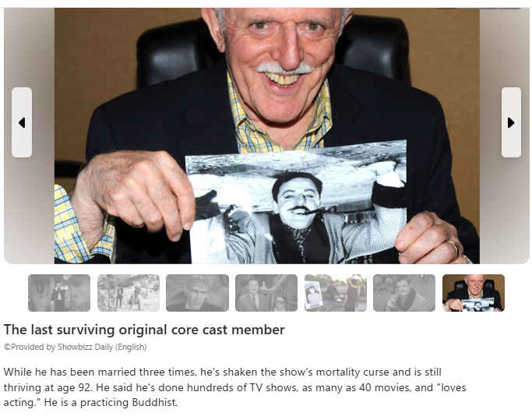Pick thumbnail of suited man beside woman
Viewport: 532px width, 420px height.
(x=266, y=293)
